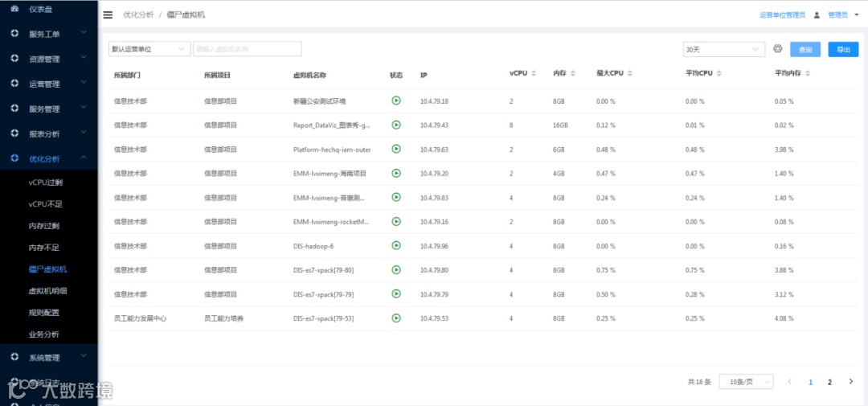Sort by vCPU column arrows
The width and height of the screenshot is (868, 406).
(x=534, y=74)
